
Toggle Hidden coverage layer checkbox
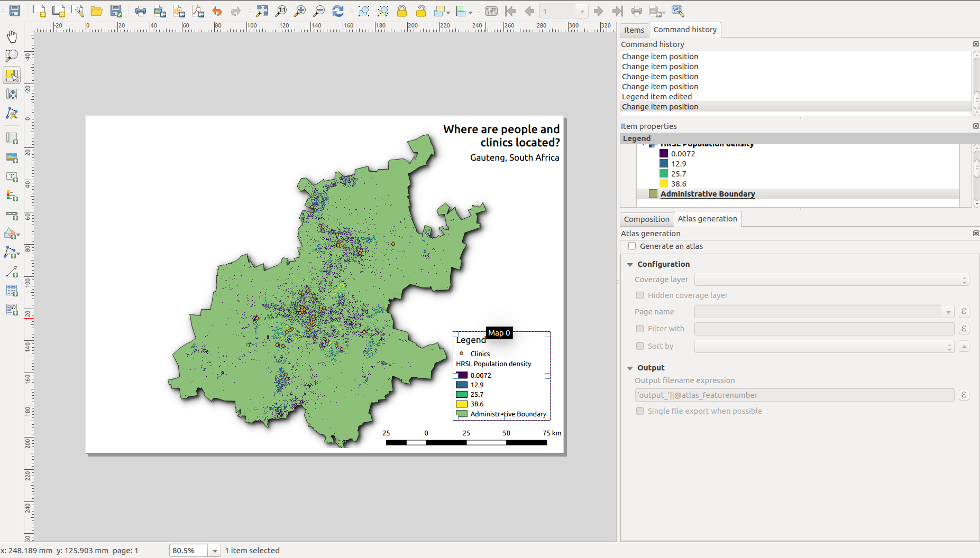(x=640, y=295)
